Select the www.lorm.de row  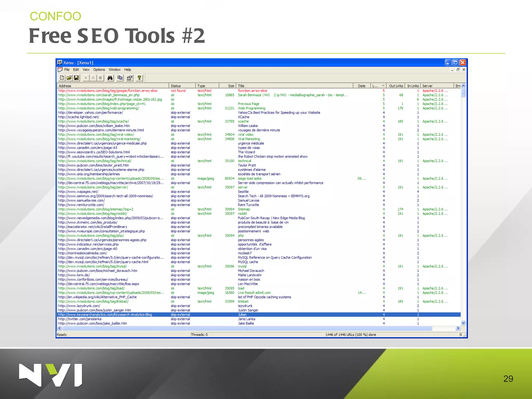(x=259, y=275)
